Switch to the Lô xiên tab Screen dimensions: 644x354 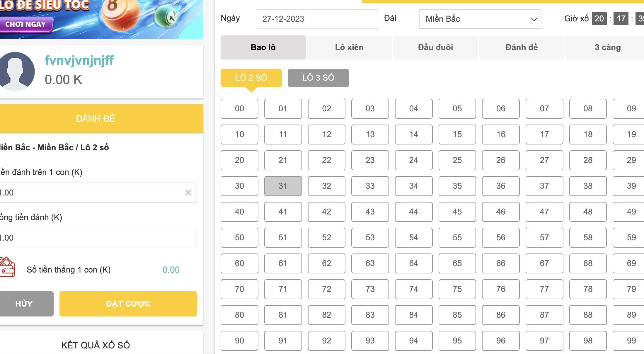[x=349, y=47]
